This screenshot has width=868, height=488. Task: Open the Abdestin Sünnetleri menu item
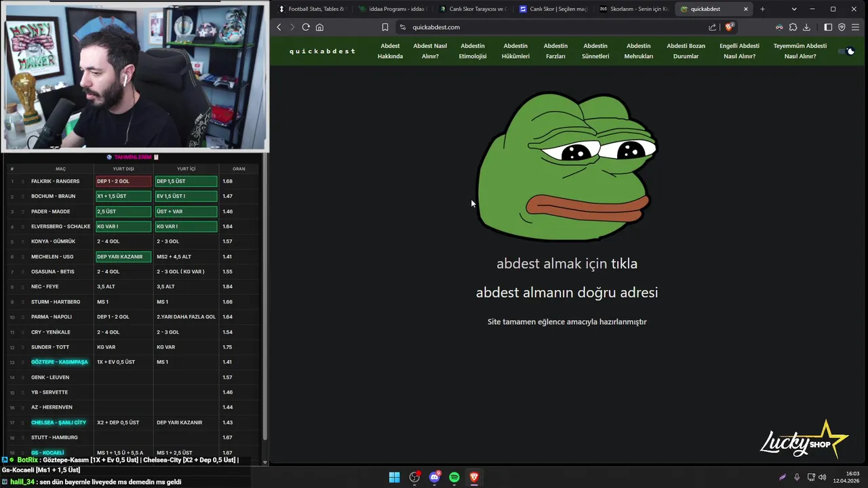click(595, 51)
